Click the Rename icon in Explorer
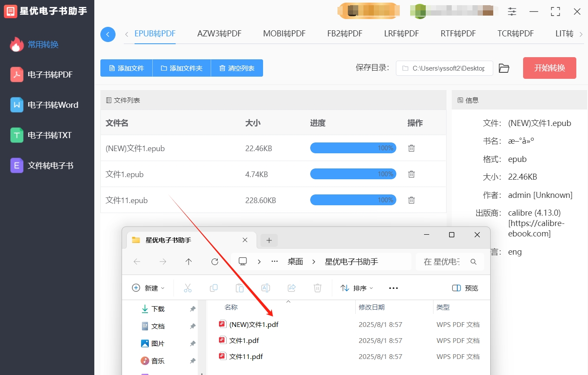The image size is (588, 375). point(266,288)
